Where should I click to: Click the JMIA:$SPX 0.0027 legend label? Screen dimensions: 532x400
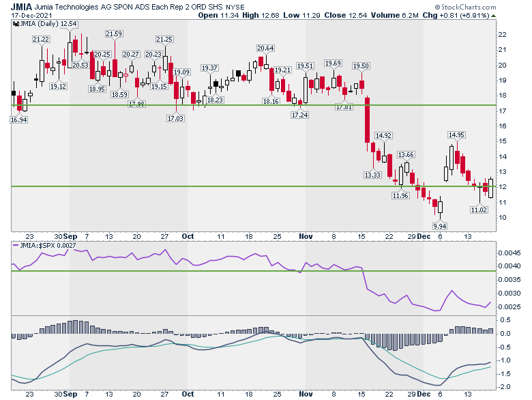(x=48, y=245)
